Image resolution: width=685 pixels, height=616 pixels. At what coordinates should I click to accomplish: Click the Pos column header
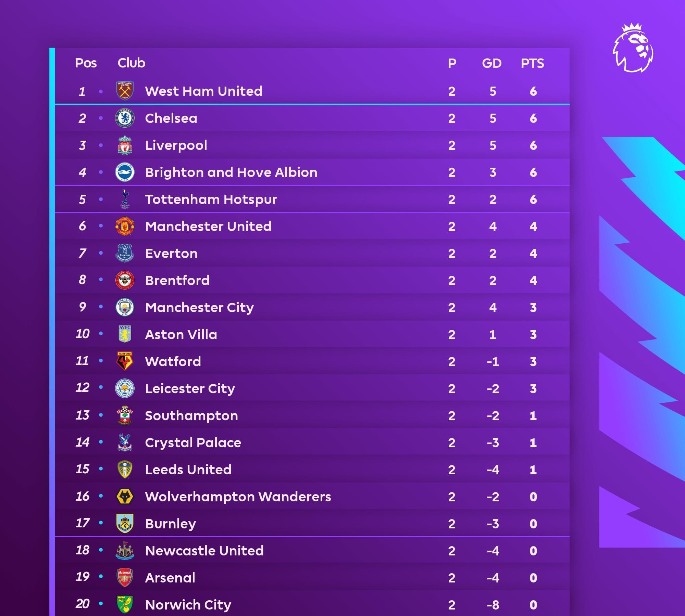click(x=86, y=63)
